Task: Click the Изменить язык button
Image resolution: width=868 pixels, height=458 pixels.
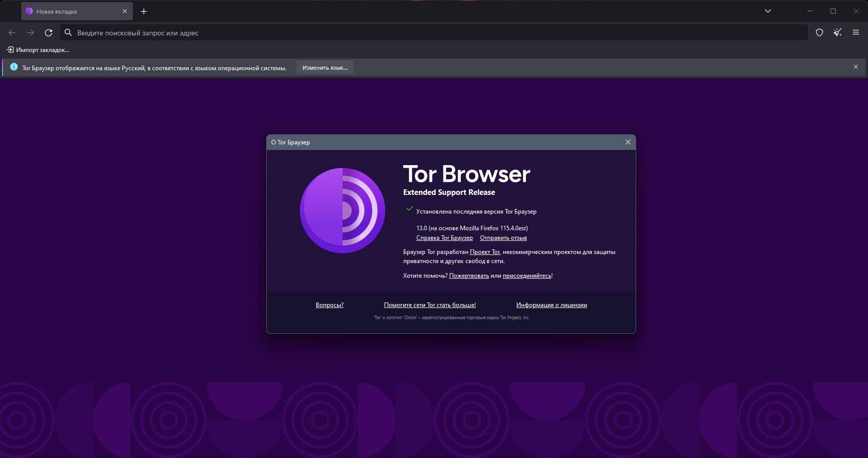Action: (325, 68)
